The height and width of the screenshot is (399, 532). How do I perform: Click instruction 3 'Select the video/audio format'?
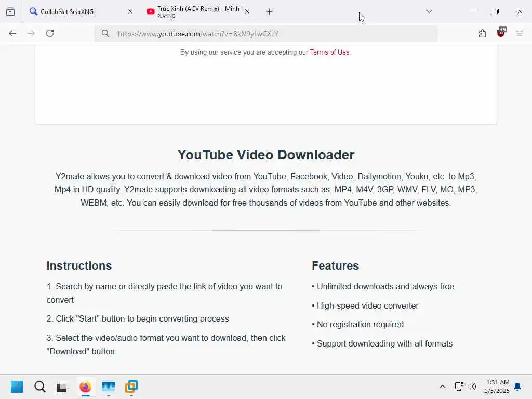[166, 345]
